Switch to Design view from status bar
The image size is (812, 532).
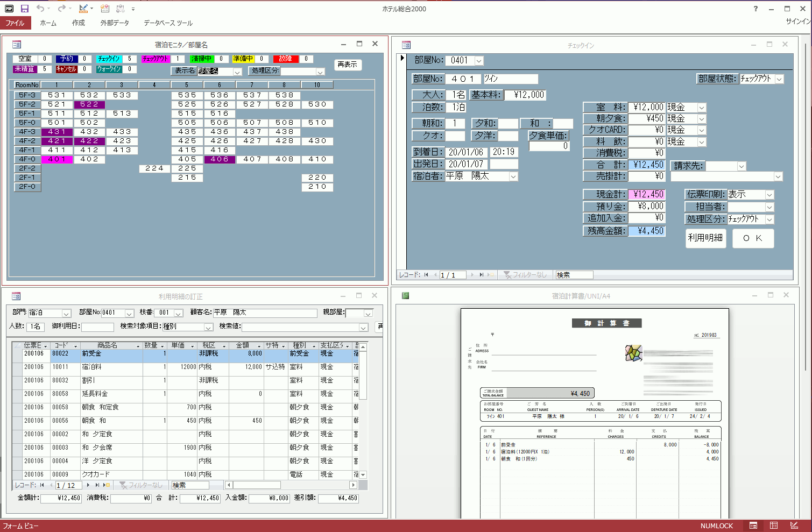pos(794,526)
